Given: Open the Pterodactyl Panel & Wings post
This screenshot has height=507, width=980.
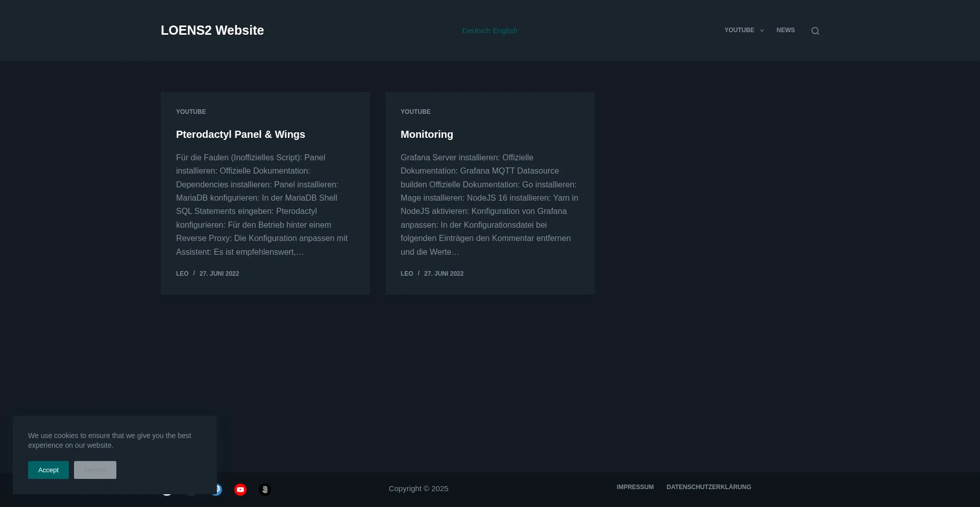Looking at the screenshot, I should [x=240, y=134].
